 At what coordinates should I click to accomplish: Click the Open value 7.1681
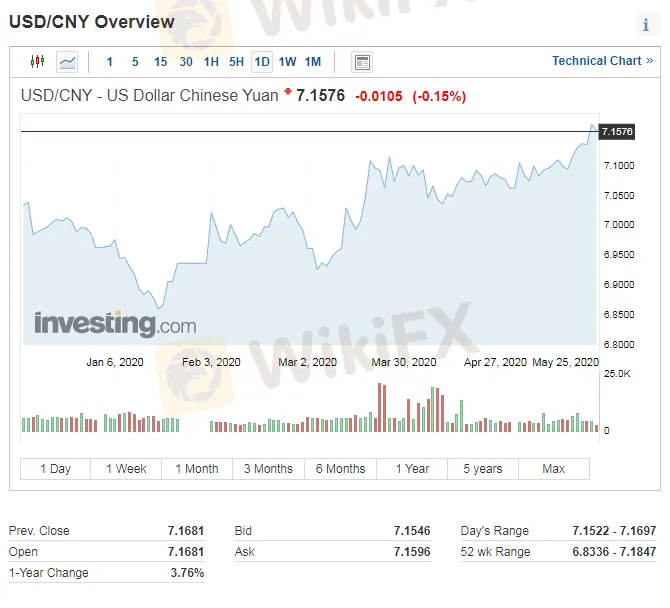186,552
